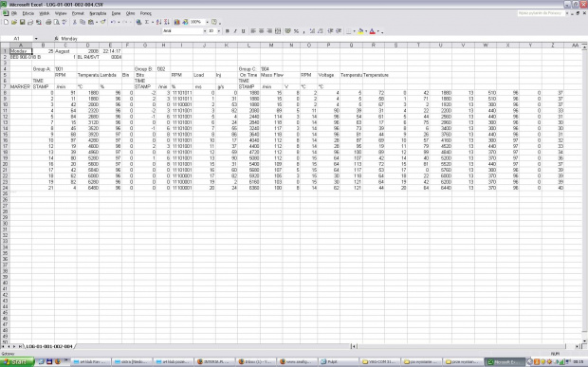Open the borders dropdown arrow
Screen dimensions: 588x367
tap(354, 31)
